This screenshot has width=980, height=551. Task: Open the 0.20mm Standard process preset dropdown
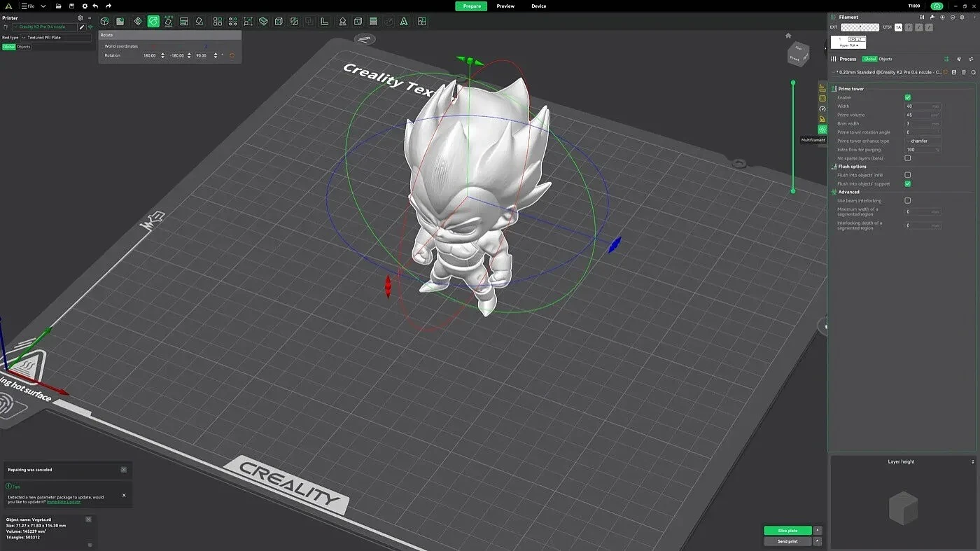coord(888,72)
